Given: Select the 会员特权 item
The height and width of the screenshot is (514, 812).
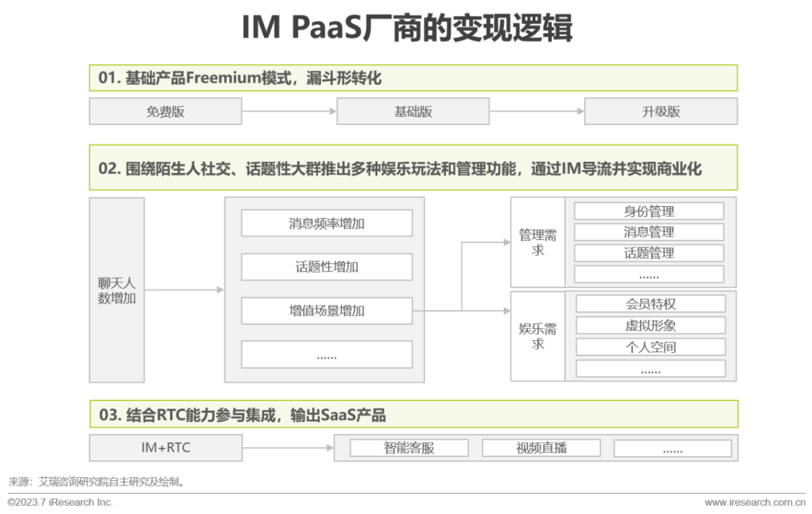Looking at the screenshot, I should (x=649, y=303).
